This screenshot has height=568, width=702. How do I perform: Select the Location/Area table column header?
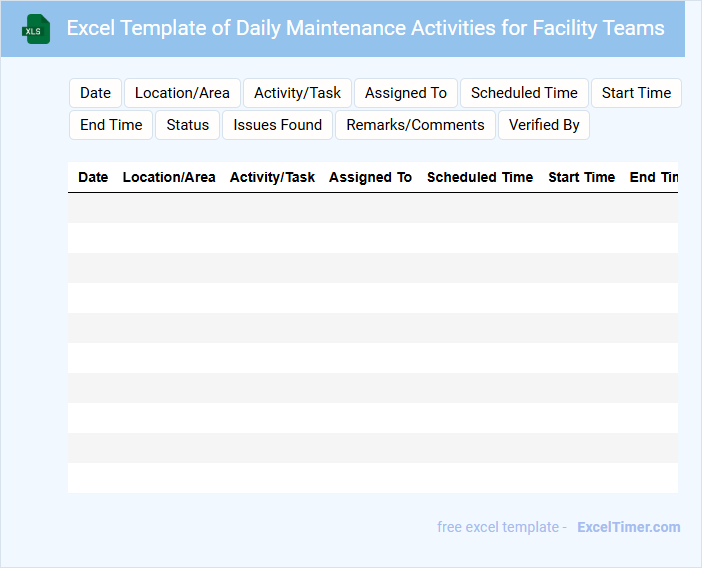point(169,177)
